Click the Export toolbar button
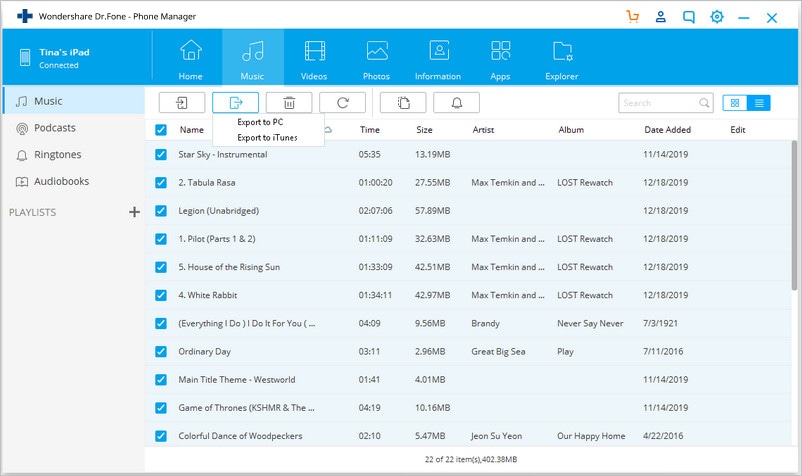The image size is (802, 476). point(235,103)
